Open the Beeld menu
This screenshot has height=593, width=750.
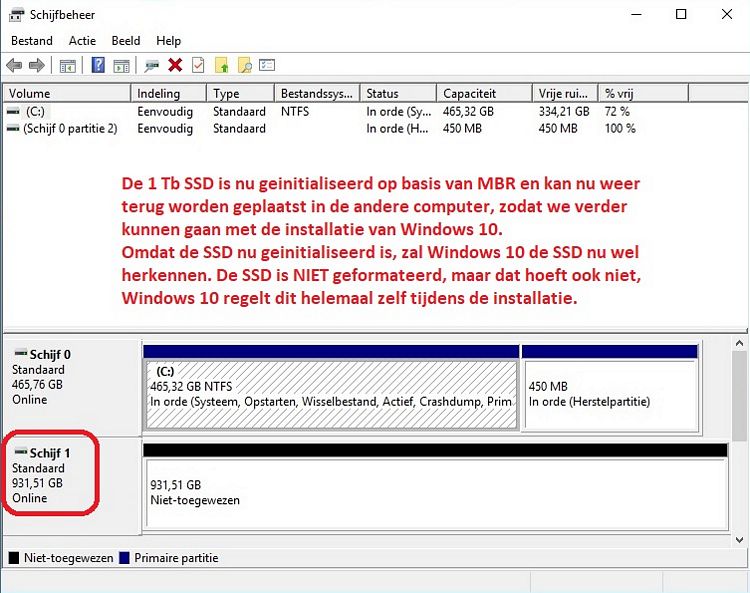click(126, 41)
